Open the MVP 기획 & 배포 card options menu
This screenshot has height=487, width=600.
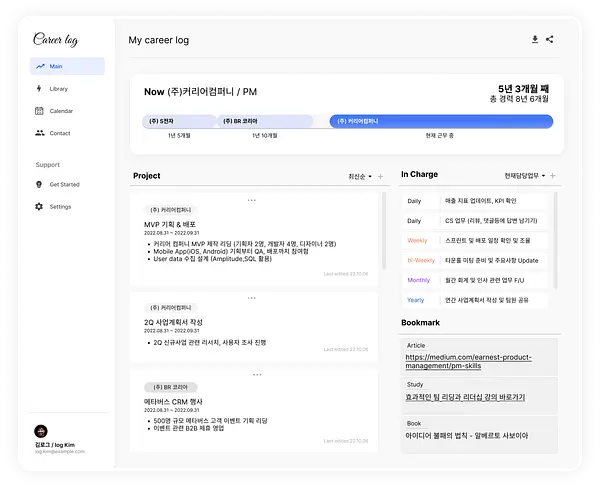[x=251, y=200]
